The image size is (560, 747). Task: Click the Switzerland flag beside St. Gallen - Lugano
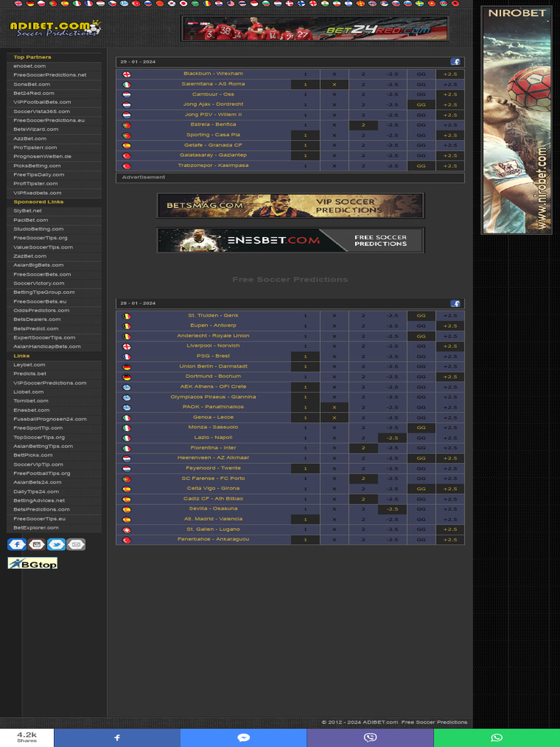tap(126, 530)
